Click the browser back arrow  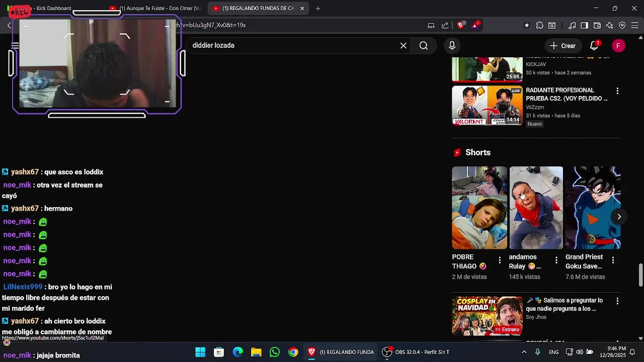click(10, 25)
